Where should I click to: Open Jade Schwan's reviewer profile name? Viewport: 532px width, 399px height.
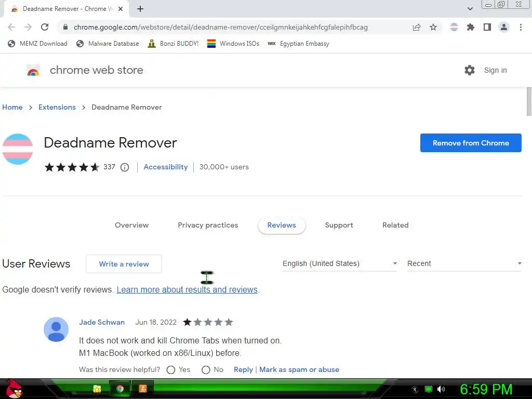[102, 322]
